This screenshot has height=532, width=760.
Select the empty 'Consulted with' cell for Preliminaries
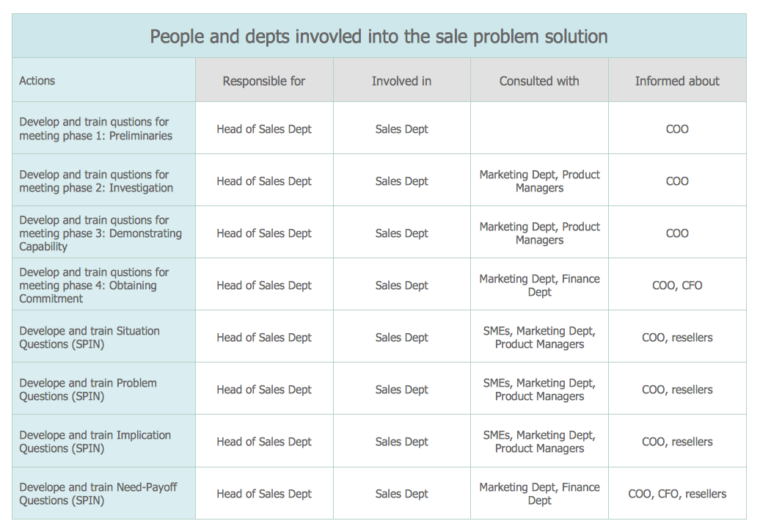click(x=539, y=128)
